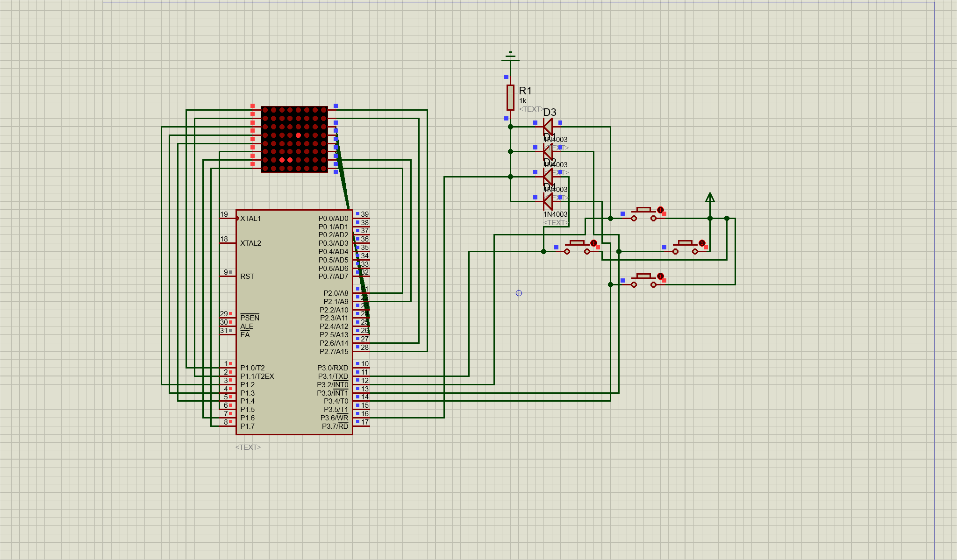957x560 pixels.
Task: Select the R1 resistor body
Action: (x=510, y=97)
